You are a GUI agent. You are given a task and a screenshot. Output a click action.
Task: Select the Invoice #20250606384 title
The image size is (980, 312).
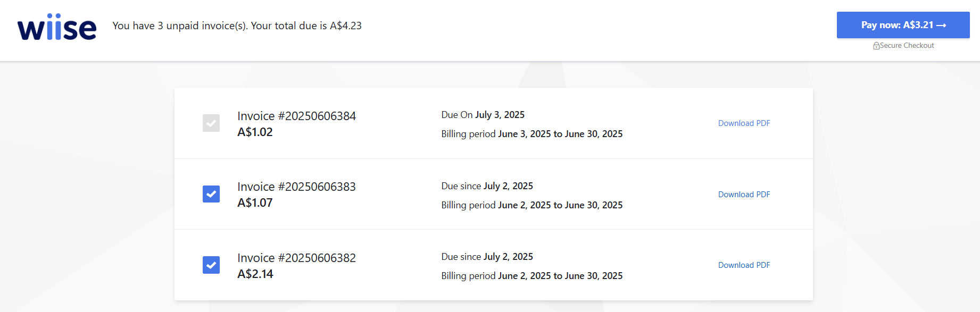pyautogui.click(x=296, y=116)
